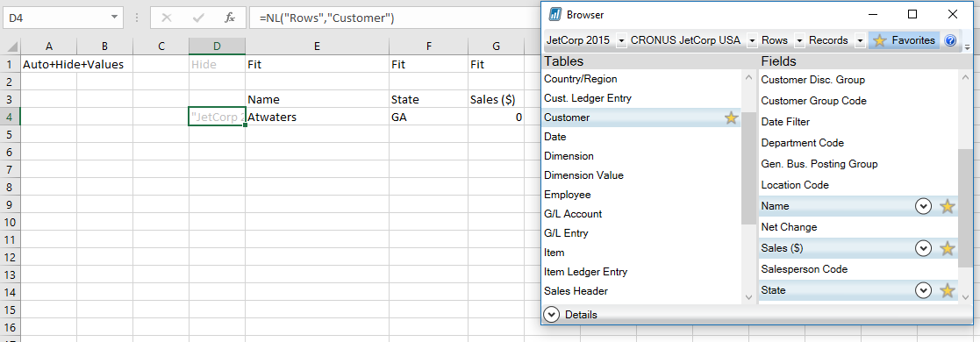Screen dimensions: 980x342
Task: Select the Sales Header table
Action: pos(642,291)
